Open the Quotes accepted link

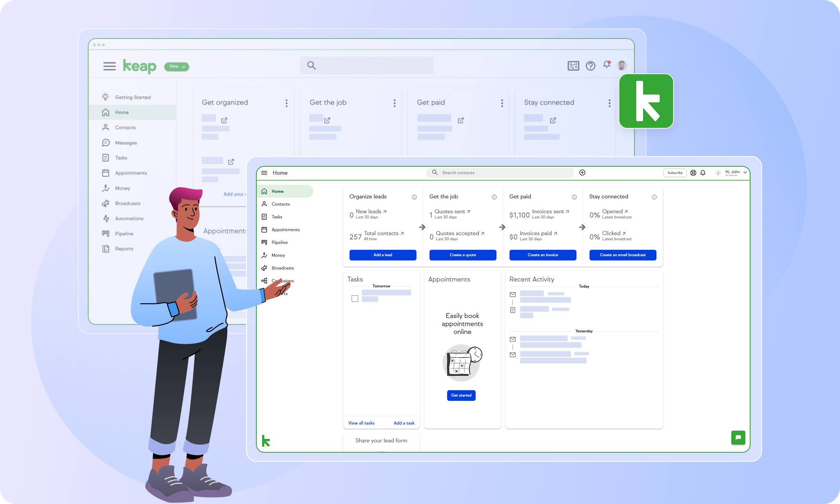(460, 233)
